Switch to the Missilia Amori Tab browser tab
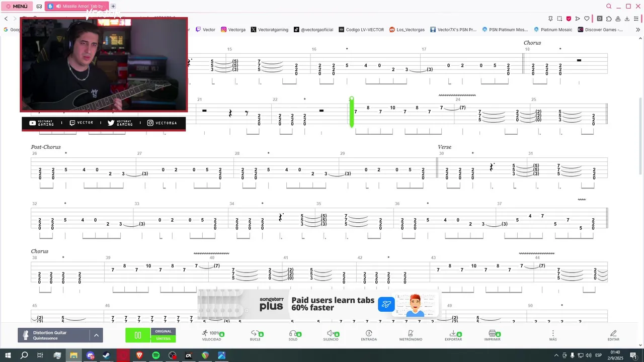The width and height of the screenshot is (644, 362). click(x=76, y=7)
